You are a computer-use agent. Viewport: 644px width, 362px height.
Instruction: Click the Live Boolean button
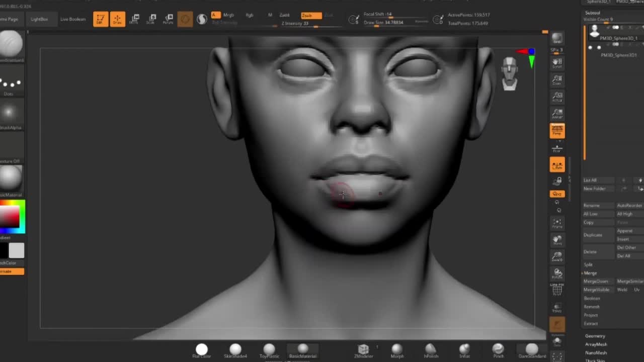tap(73, 19)
